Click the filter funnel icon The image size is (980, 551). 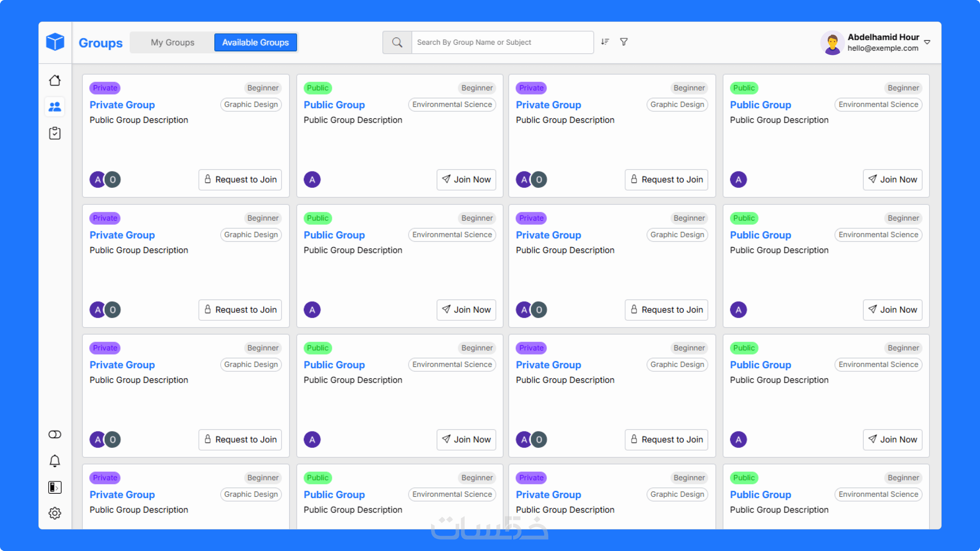pyautogui.click(x=624, y=42)
